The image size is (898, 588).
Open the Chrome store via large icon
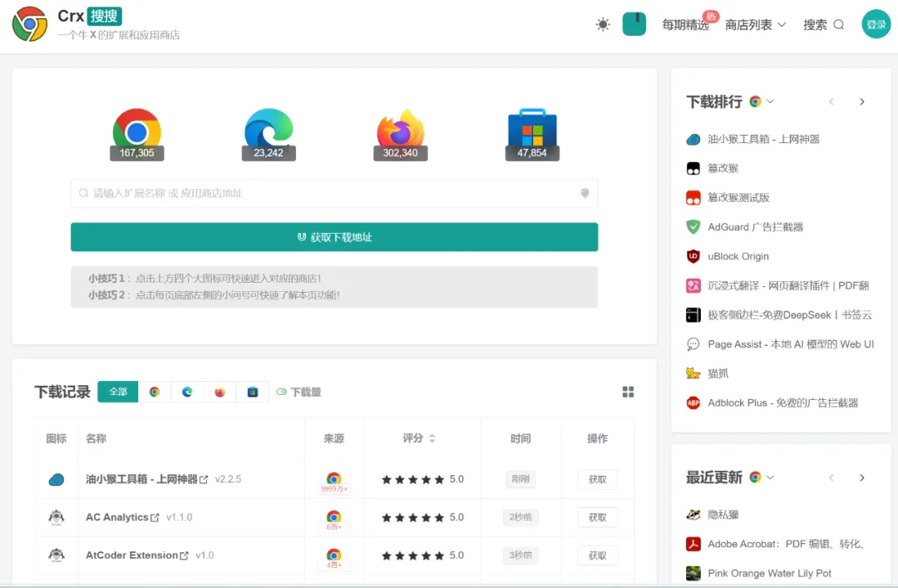tap(137, 131)
